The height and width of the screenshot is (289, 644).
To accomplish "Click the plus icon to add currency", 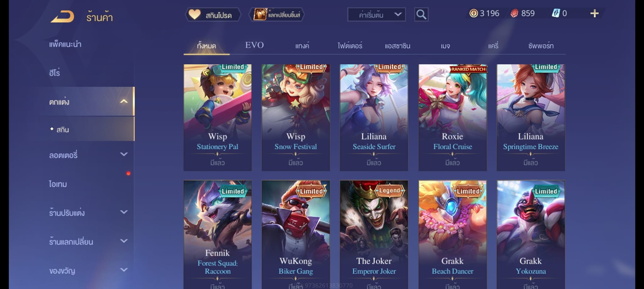I will tap(594, 14).
